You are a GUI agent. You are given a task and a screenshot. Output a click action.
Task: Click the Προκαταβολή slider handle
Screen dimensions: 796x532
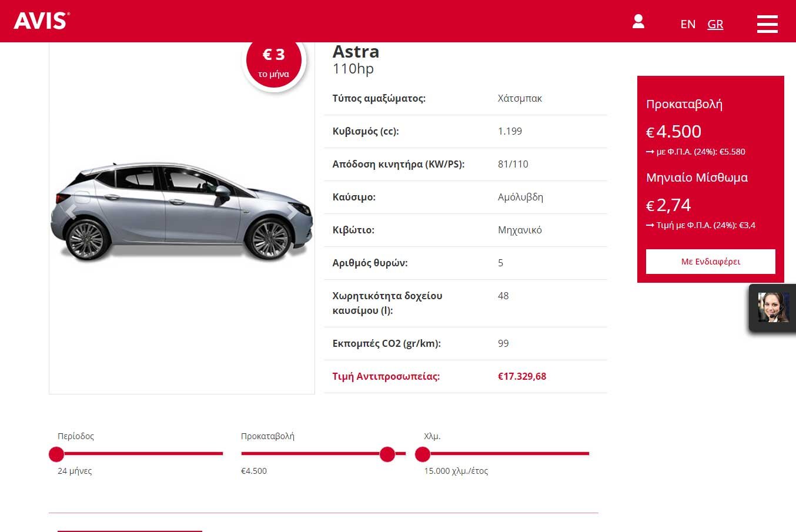click(387, 454)
